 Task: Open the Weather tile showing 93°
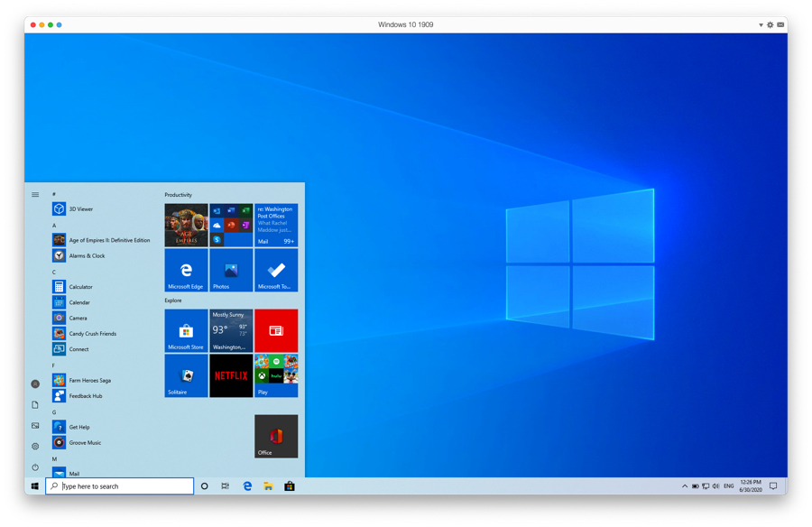(x=231, y=330)
